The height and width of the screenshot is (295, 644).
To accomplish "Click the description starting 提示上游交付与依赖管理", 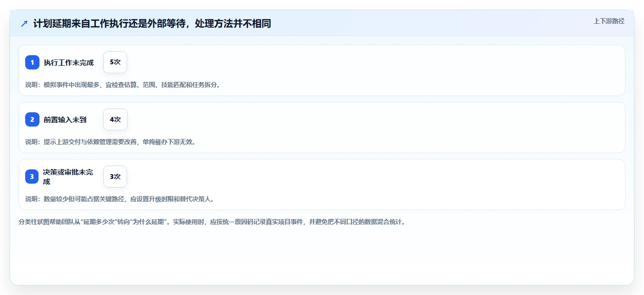I will click(x=110, y=142).
